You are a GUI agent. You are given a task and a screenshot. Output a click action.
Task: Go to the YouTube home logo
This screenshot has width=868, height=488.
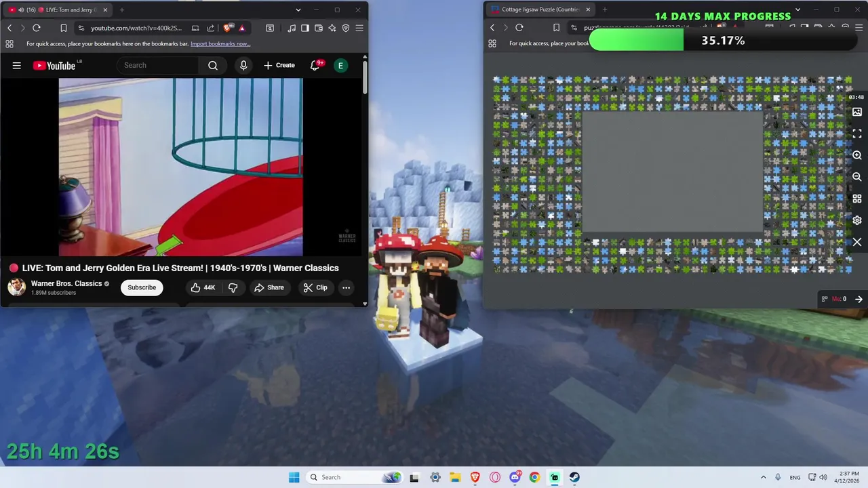pos(54,66)
